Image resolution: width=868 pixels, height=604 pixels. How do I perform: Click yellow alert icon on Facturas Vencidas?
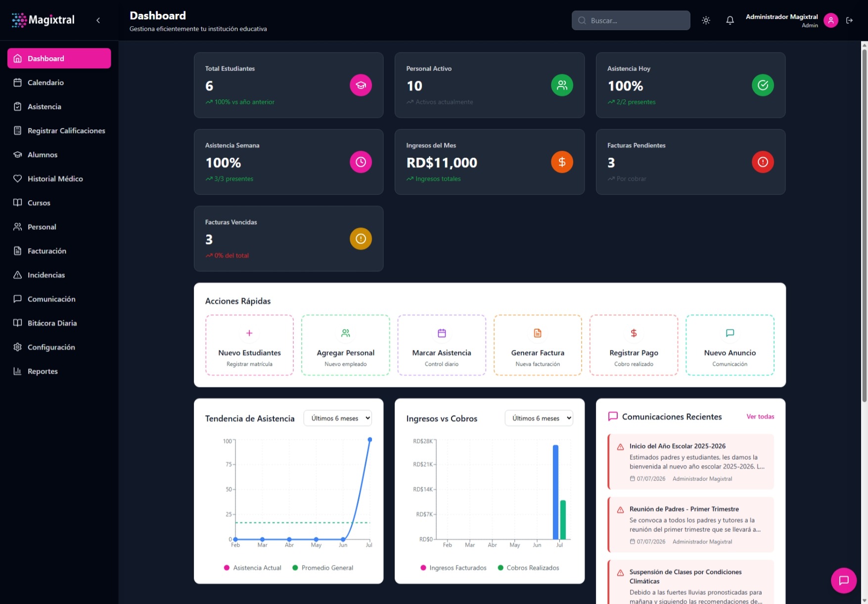[361, 239]
